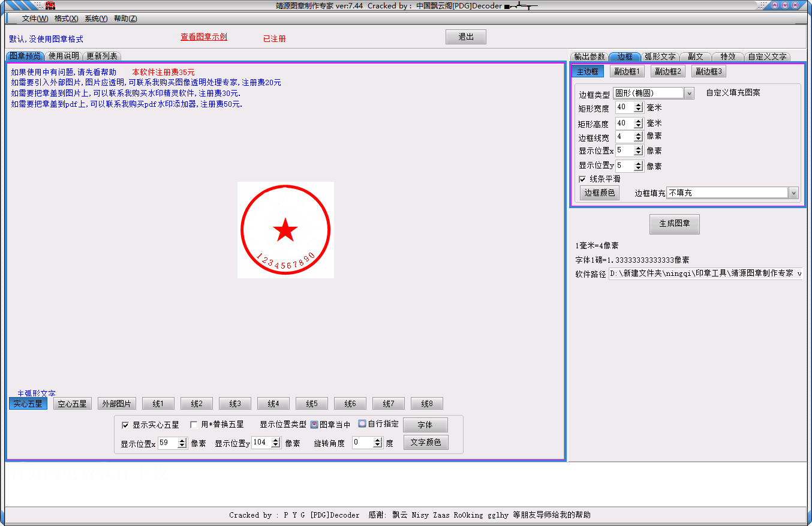812x526 pixels.
Task: Open the 副文 tab
Action: (x=696, y=56)
